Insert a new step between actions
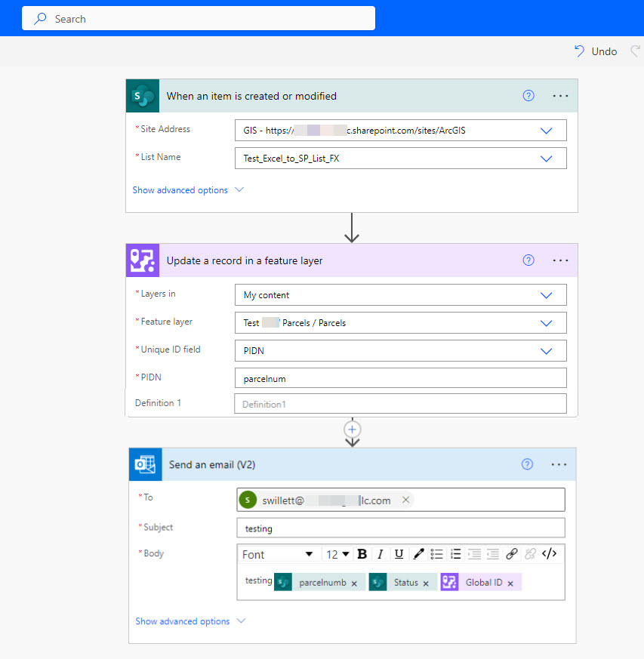The width and height of the screenshot is (644, 659). click(x=352, y=430)
